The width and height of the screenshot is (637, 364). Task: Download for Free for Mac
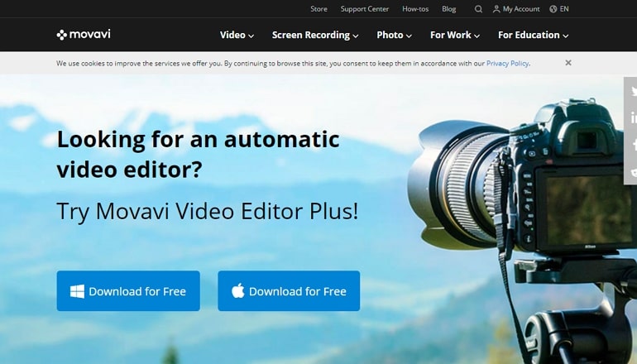pos(289,291)
